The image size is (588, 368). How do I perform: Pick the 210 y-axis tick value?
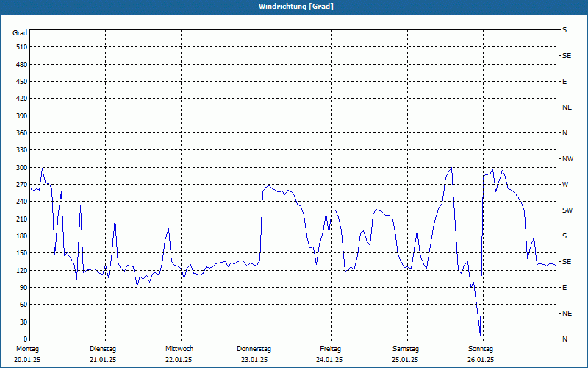click(22, 219)
